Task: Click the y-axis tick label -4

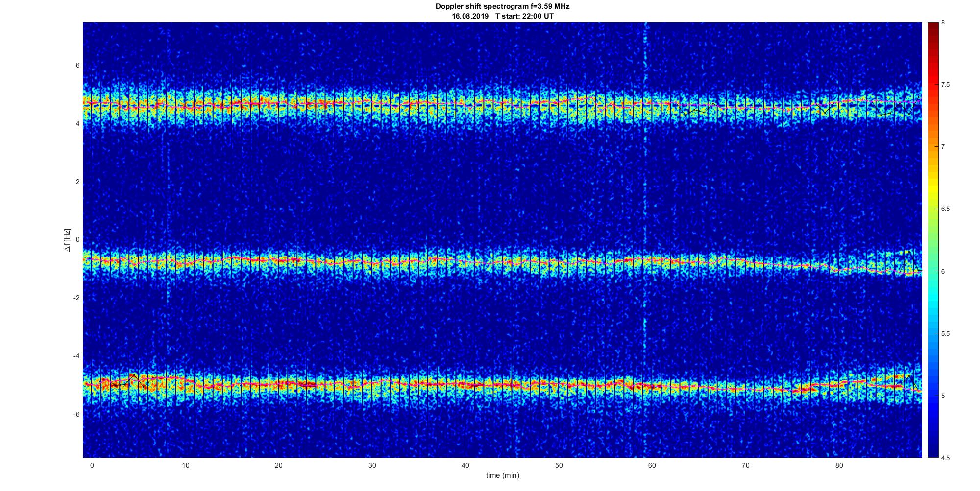Action: [76, 356]
